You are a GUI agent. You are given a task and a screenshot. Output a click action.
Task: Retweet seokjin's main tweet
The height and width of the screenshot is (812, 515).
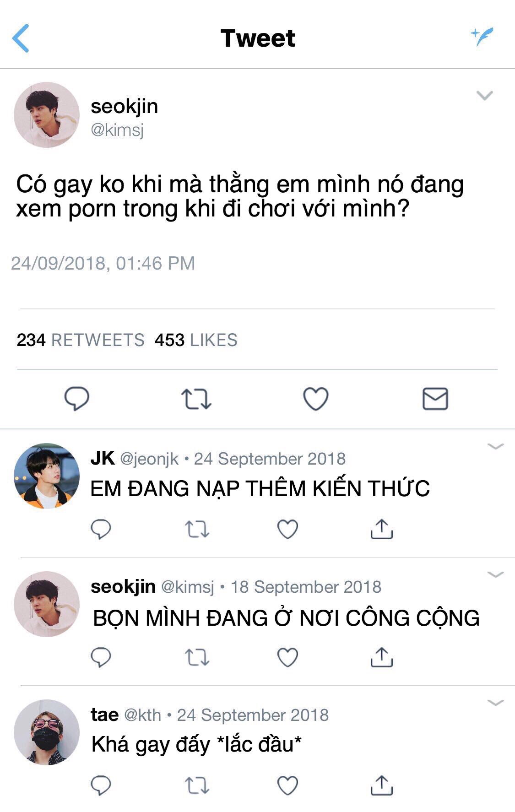tap(196, 399)
